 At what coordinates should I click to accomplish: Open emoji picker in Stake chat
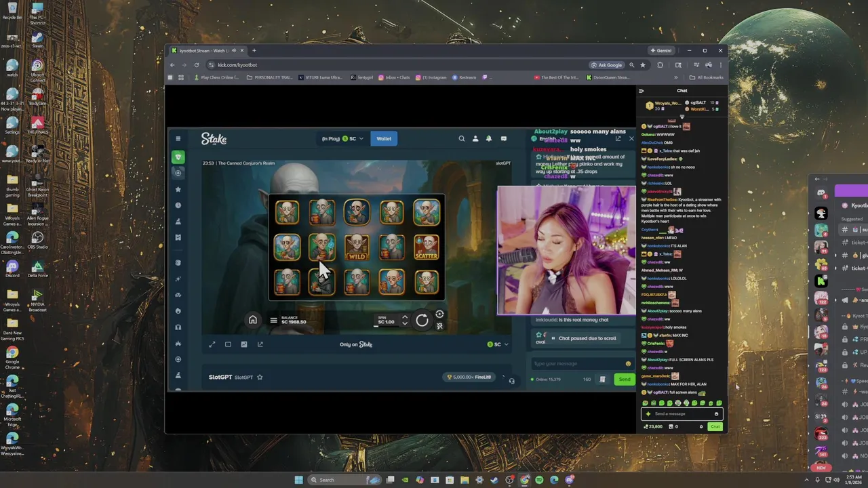click(628, 363)
